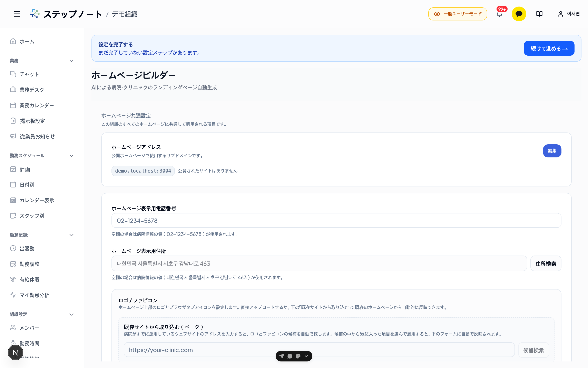This screenshot has height=368, width=588.
Task: Click the 有給休暇 palm tree icon
Action: [x=13, y=279]
